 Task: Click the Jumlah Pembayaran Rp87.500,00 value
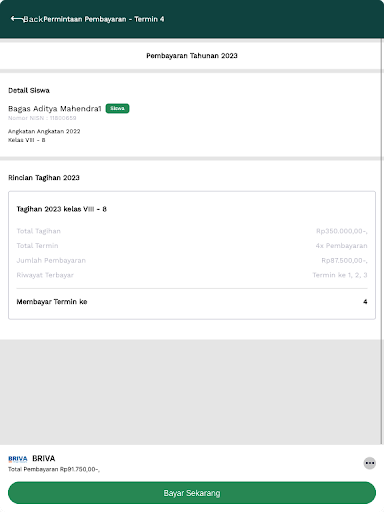[344, 260]
